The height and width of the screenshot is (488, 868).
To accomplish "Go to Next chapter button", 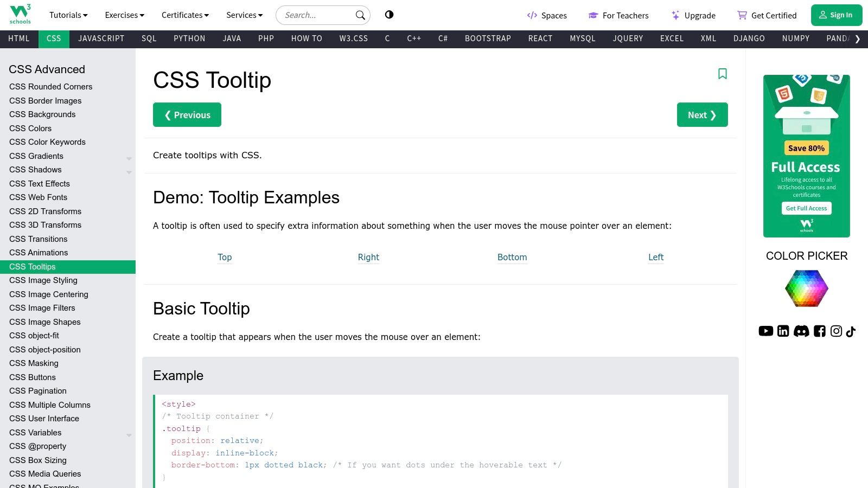I will 702,115.
